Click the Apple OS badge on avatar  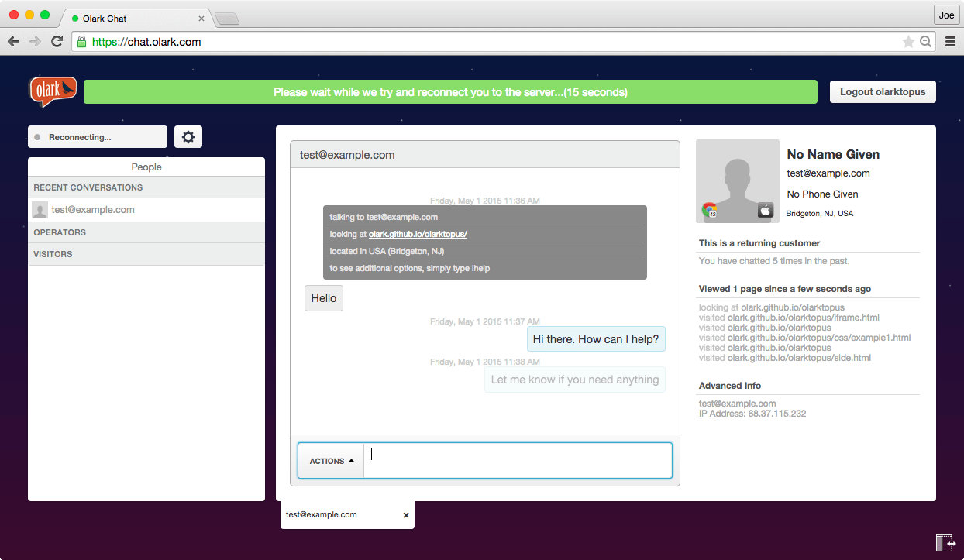click(x=766, y=210)
